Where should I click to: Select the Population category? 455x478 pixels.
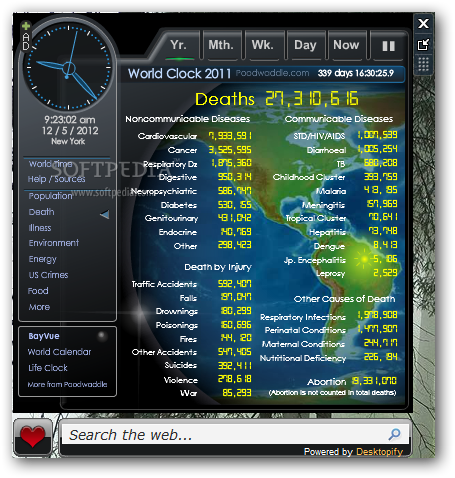coord(50,196)
